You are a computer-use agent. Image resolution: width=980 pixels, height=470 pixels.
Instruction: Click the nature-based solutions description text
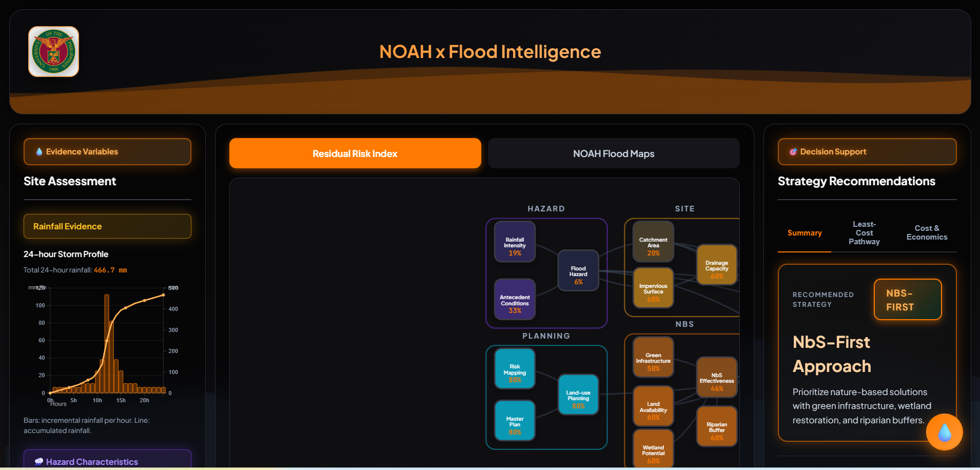pyautogui.click(x=862, y=406)
